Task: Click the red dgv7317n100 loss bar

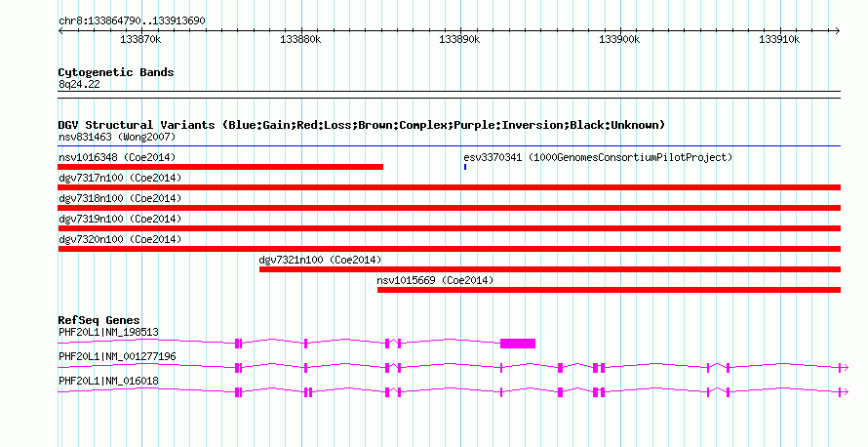Action: click(x=450, y=187)
